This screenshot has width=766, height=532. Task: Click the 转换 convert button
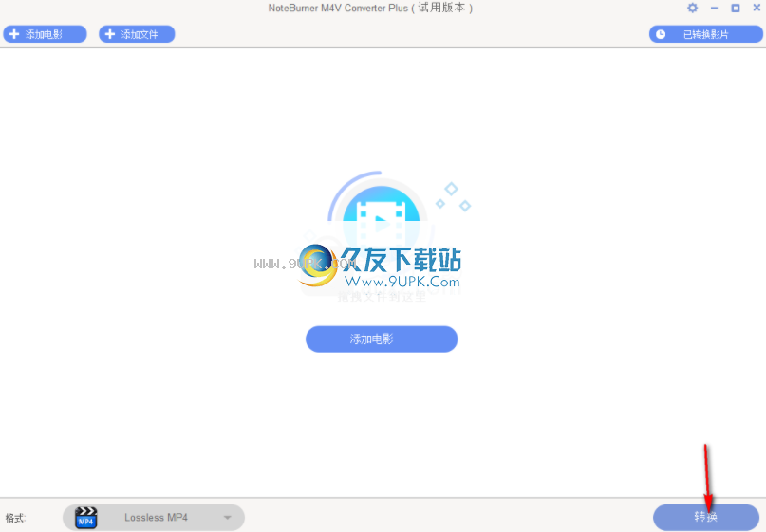[706, 517]
